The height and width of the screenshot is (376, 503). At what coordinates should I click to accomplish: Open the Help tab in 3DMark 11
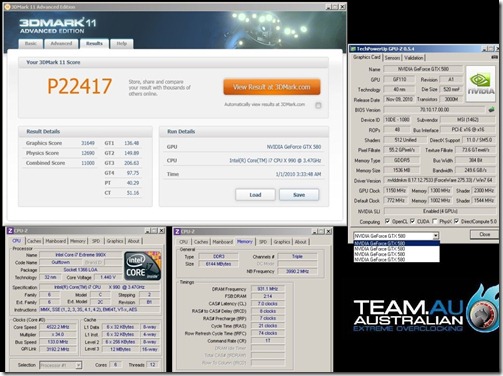[122, 44]
